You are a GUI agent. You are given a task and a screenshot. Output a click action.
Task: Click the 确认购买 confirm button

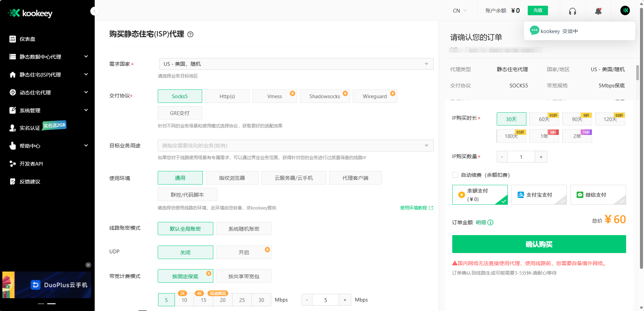539,244
